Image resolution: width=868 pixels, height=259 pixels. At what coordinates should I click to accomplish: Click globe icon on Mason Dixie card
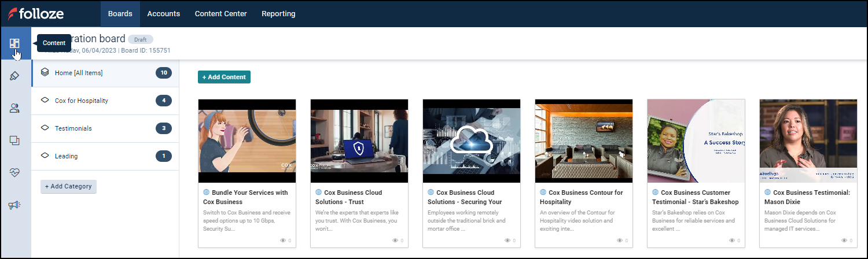click(x=767, y=193)
